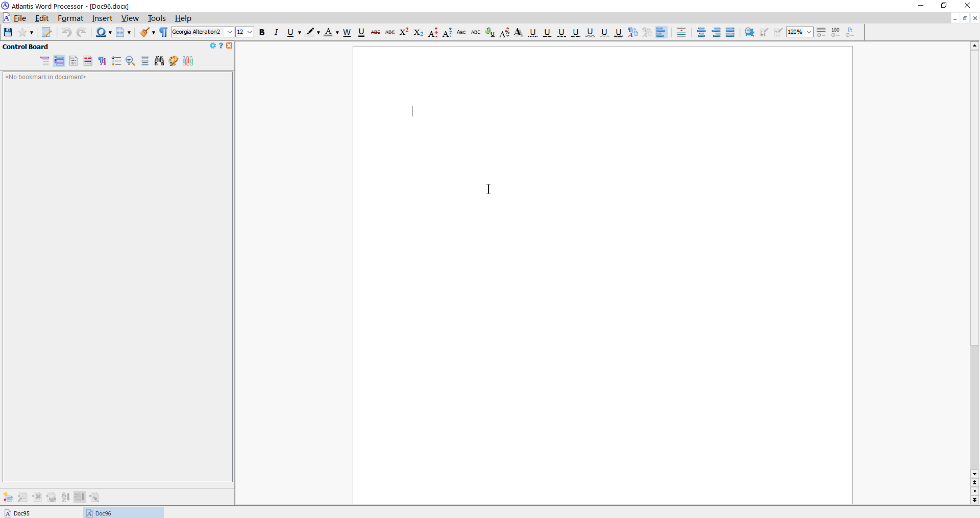Click the browse next double-arrow at scrollbar bottom

click(x=975, y=501)
